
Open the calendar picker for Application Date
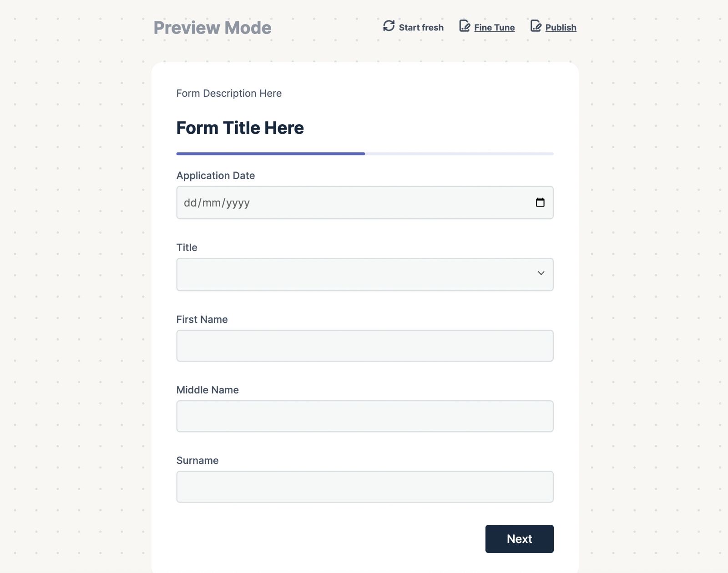tap(541, 203)
